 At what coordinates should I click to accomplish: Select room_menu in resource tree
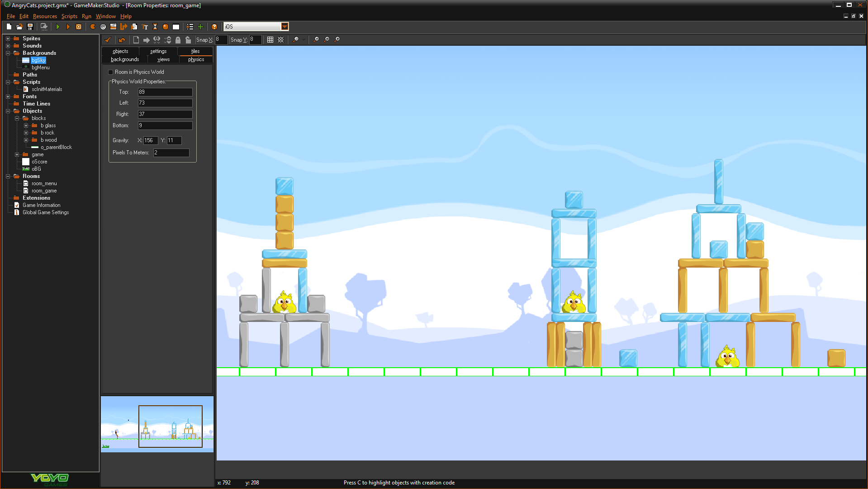pos(44,183)
